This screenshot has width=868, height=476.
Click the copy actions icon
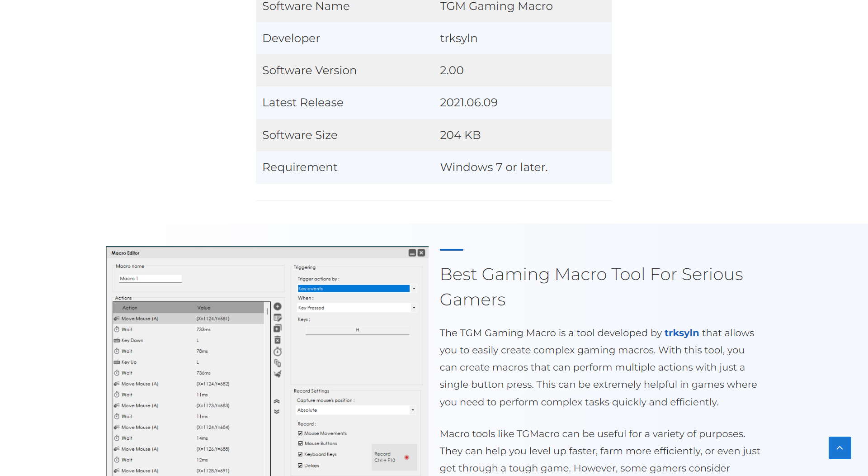278,363
